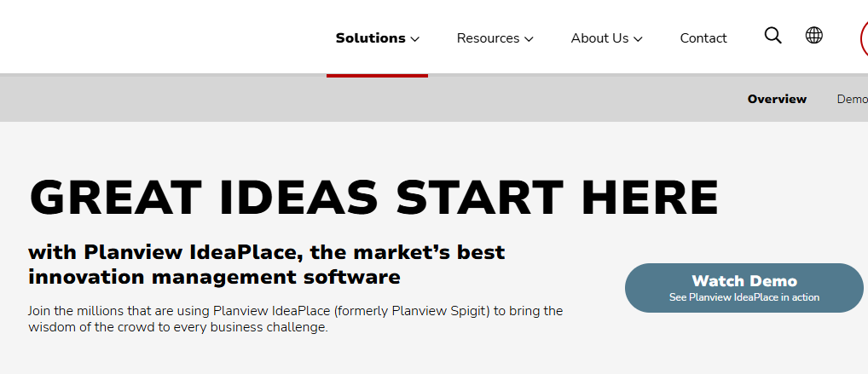Expand the About Us dropdown chevron
The height and width of the screenshot is (374, 868).
[638, 39]
